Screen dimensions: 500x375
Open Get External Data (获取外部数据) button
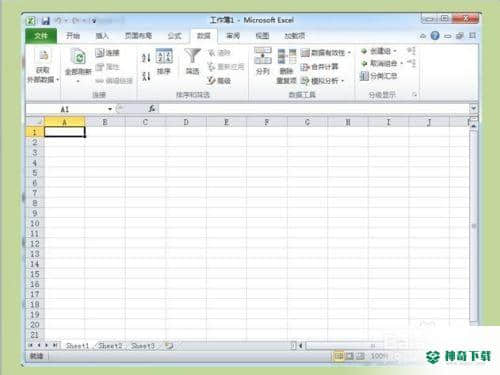point(43,66)
